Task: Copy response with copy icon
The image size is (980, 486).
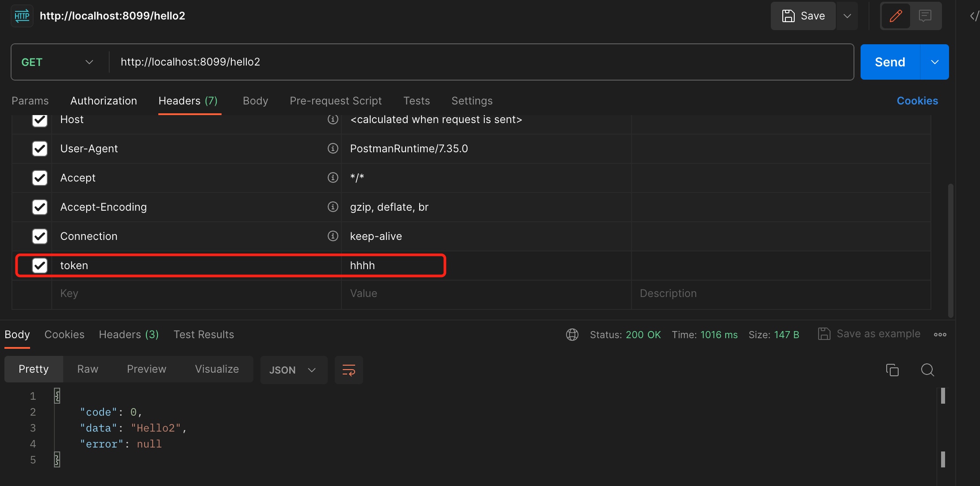Action: (892, 370)
